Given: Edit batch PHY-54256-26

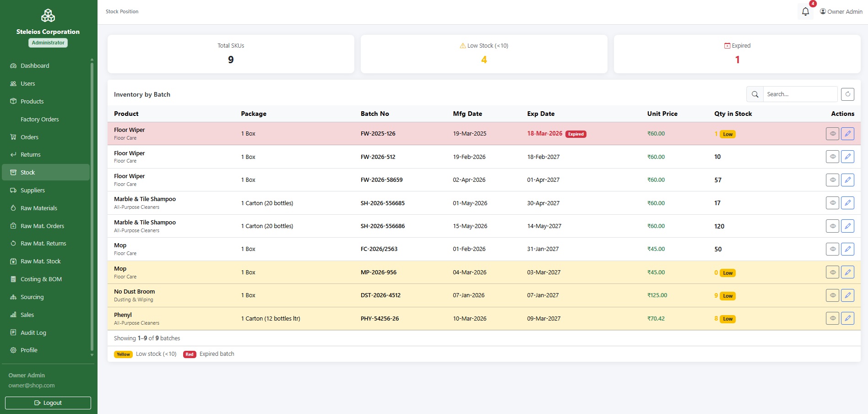Looking at the screenshot, I should 847,318.
